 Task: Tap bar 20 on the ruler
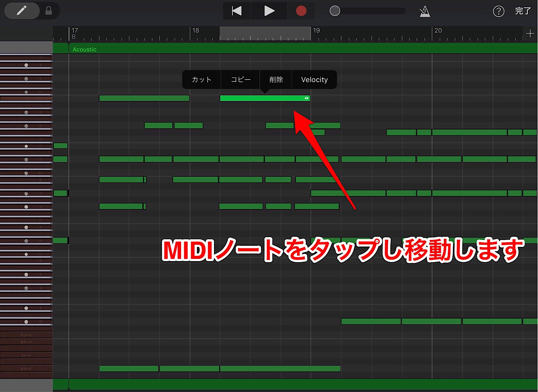(x=438, y=31)
